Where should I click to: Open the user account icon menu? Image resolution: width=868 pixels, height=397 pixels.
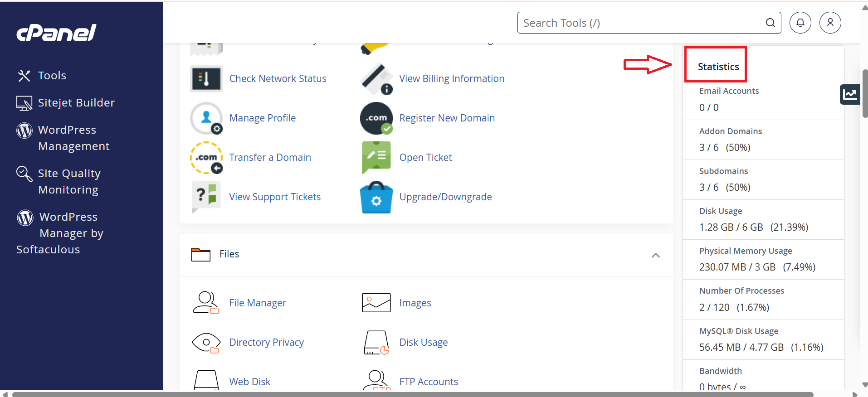[830, 23]
